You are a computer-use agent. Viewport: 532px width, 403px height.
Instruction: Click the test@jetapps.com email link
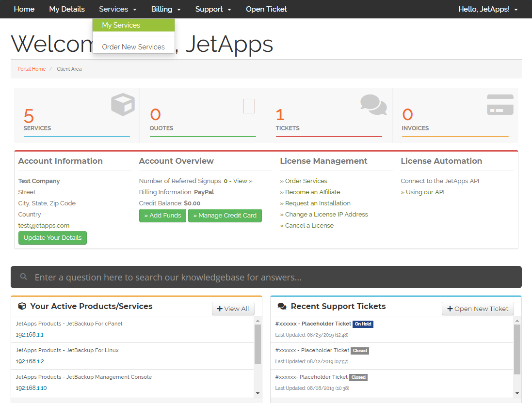click(44, 226)
